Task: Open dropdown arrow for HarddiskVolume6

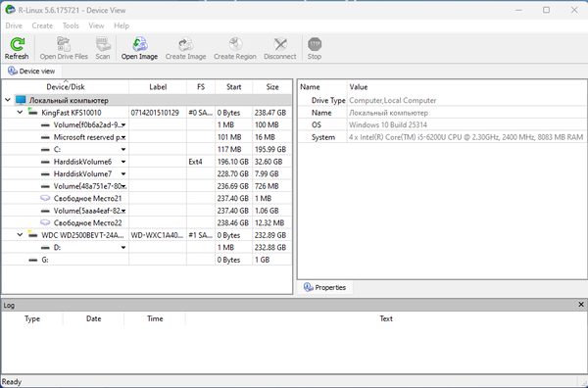Action: [123, 162]
